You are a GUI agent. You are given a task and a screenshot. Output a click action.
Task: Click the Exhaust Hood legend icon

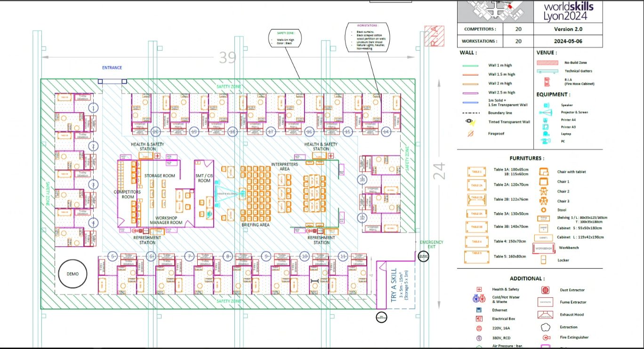point(545,315)
